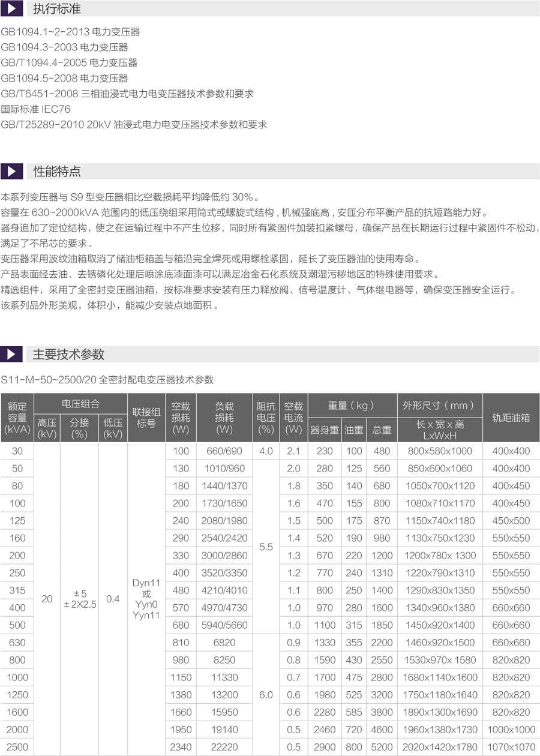Click the 阻抗电压 (%) column header

pyautogui.click(x=266, y=418)
